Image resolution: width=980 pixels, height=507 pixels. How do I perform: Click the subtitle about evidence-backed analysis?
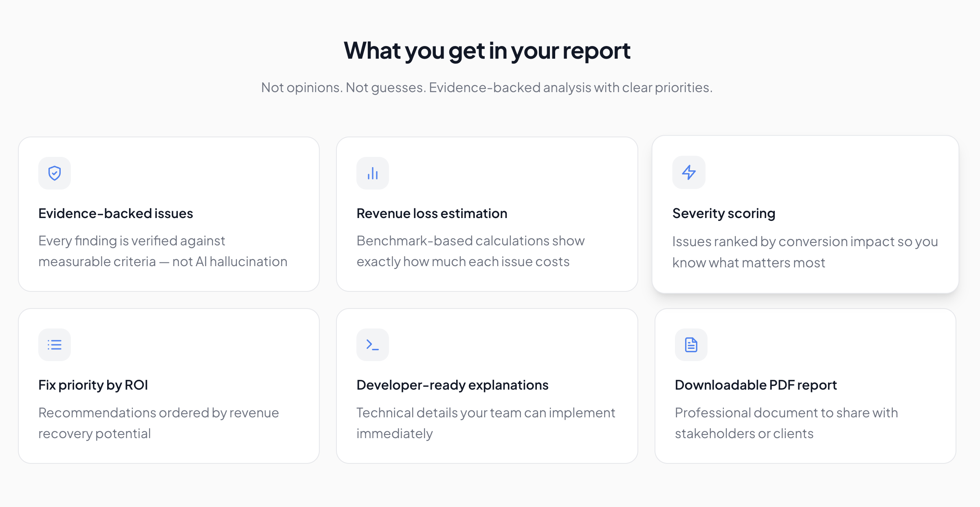point(487,87)
